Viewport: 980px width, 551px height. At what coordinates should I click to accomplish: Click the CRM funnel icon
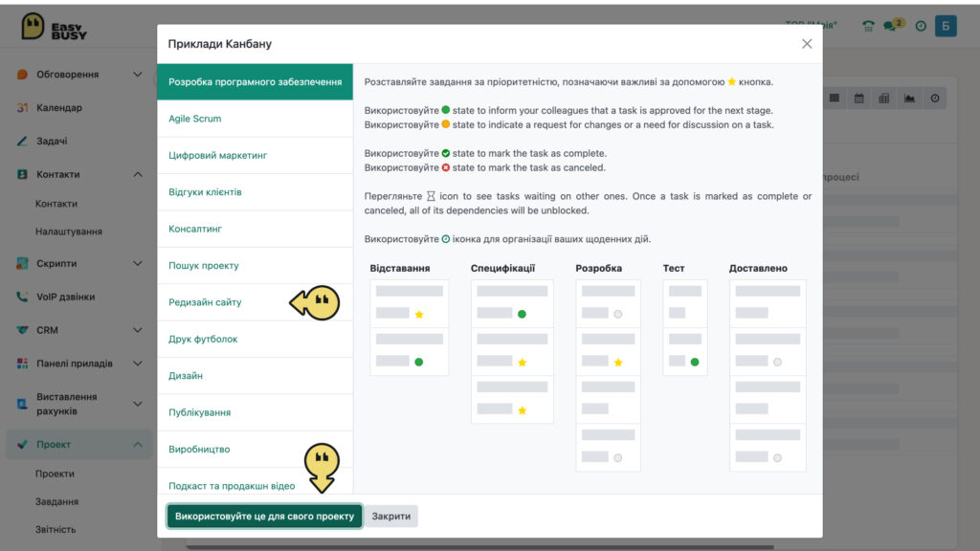(23, 330)
